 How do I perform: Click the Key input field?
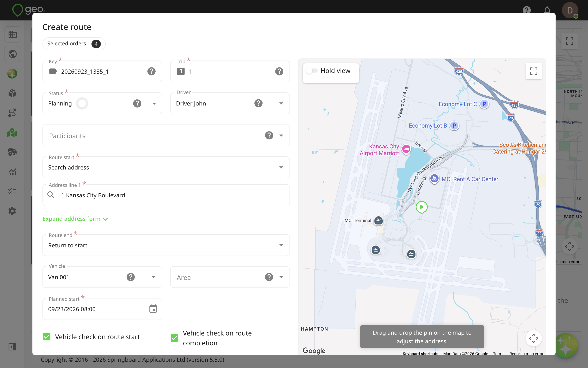[102, 71]
